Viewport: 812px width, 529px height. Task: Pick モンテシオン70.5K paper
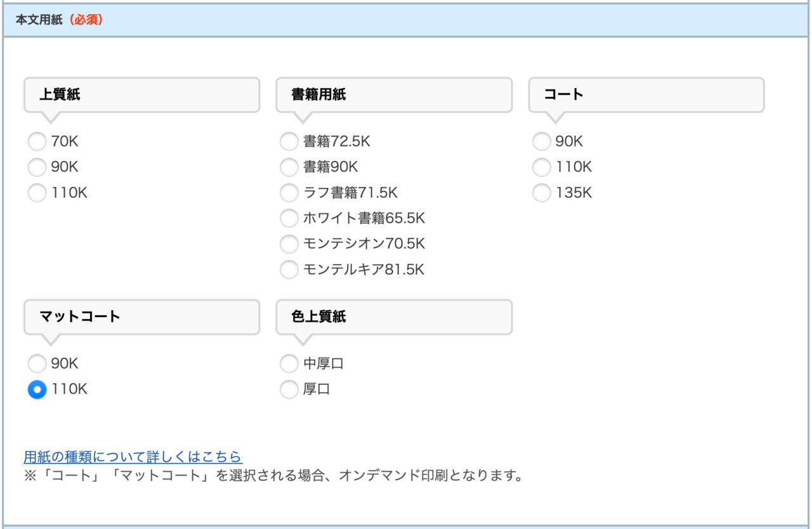[289, 244]
